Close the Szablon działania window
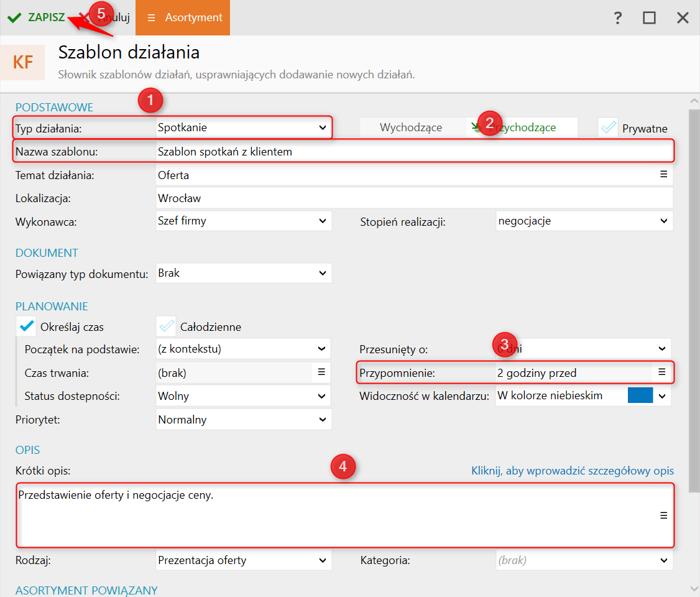Screen dimensions: 700x597 [x=683, y=18]
